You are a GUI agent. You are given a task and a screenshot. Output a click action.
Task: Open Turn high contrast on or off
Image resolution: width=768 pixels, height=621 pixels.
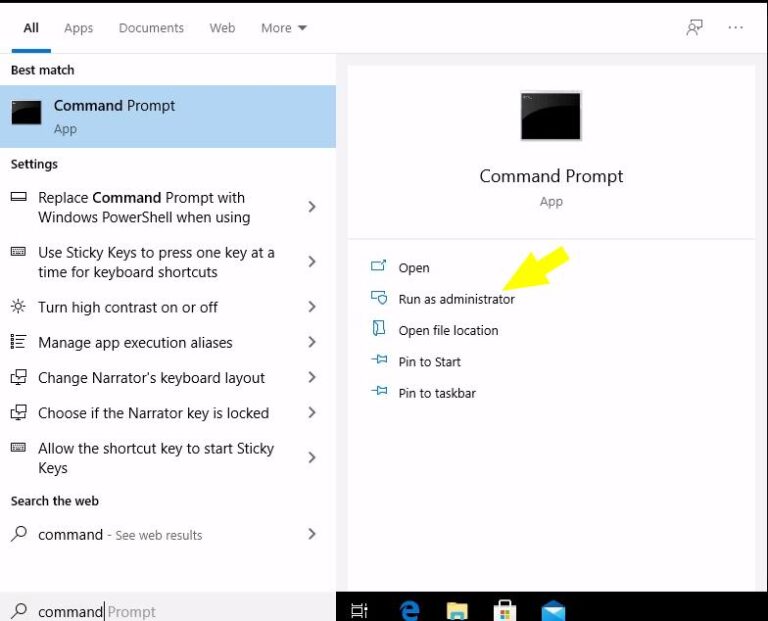168,307
